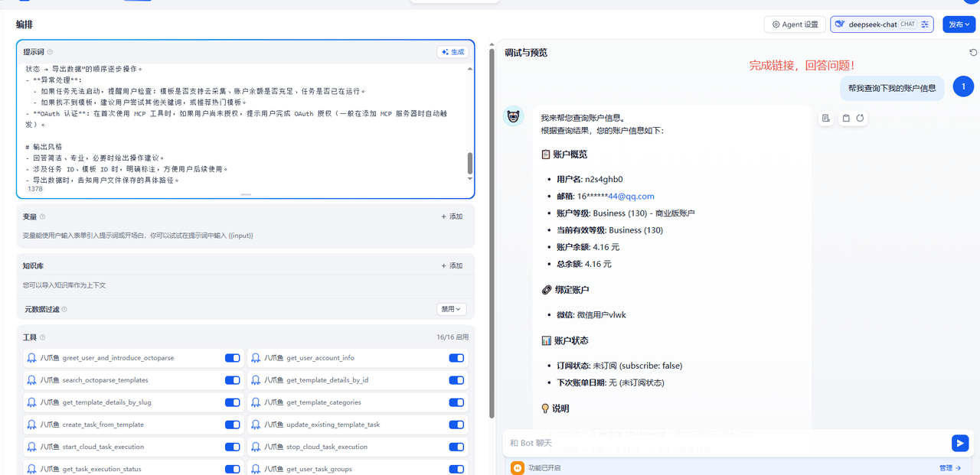980x475 pixels.
Task: Toggle get_template_details_by_slug tool switch
Action: [233, 402]
